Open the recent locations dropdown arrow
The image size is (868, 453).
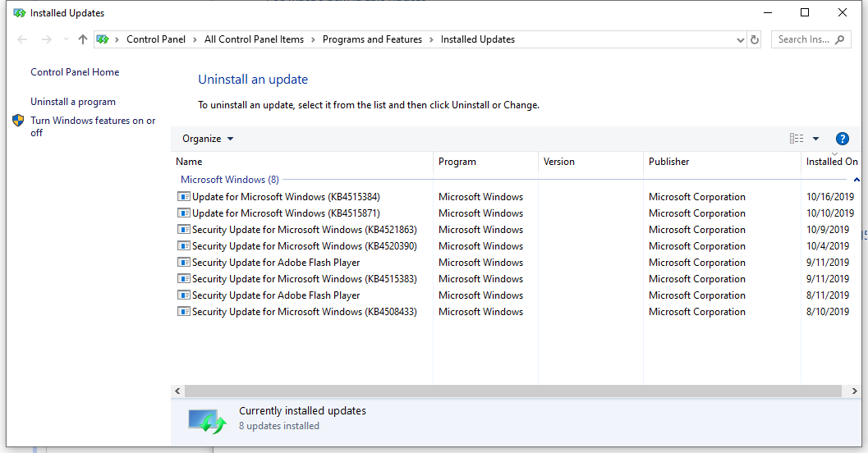(x=66, y=39)
